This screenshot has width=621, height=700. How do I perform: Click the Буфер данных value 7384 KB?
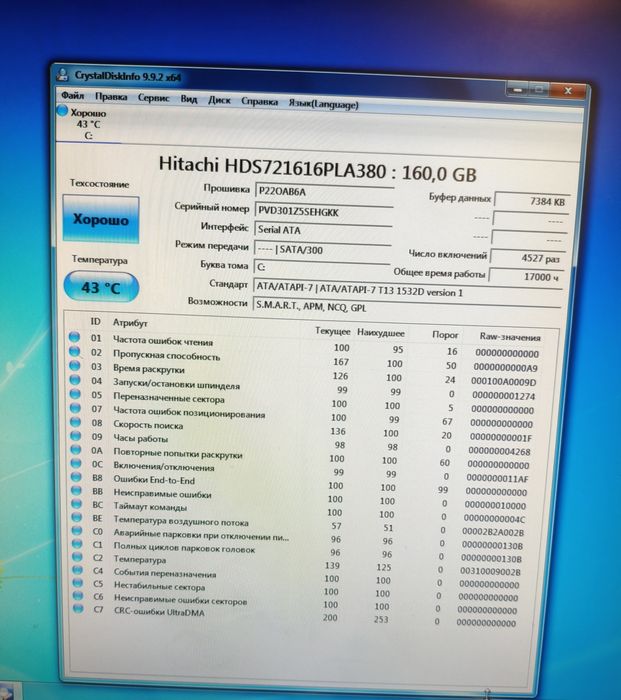[x=532, y=201]
